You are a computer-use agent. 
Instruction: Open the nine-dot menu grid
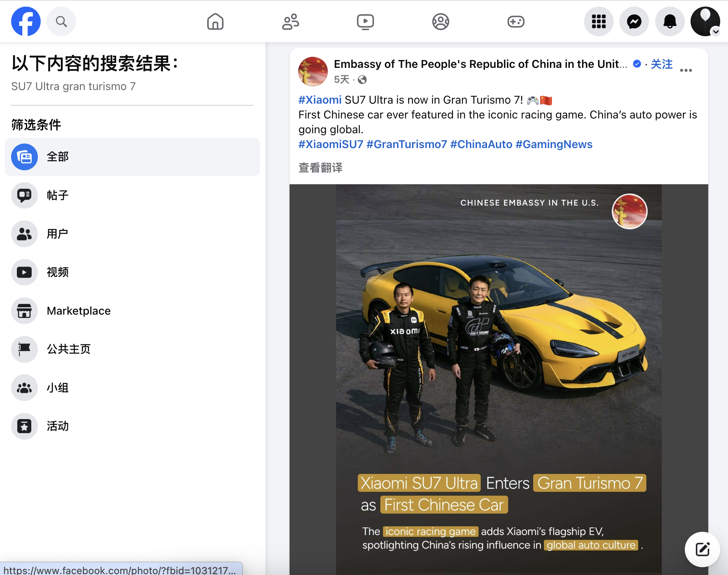(x=599, y=21)
